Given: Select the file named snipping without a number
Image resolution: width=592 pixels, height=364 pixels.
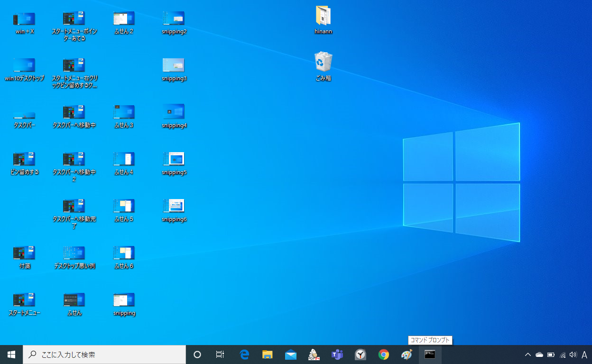Looking at the screenshot, I should 124,305.
